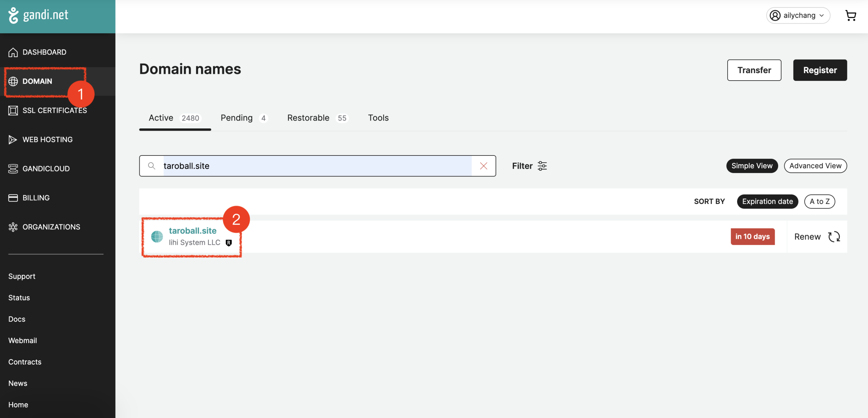Click the gandi.net logo
The height and width of the screenshot is (418, 868).
coord(38,15)
